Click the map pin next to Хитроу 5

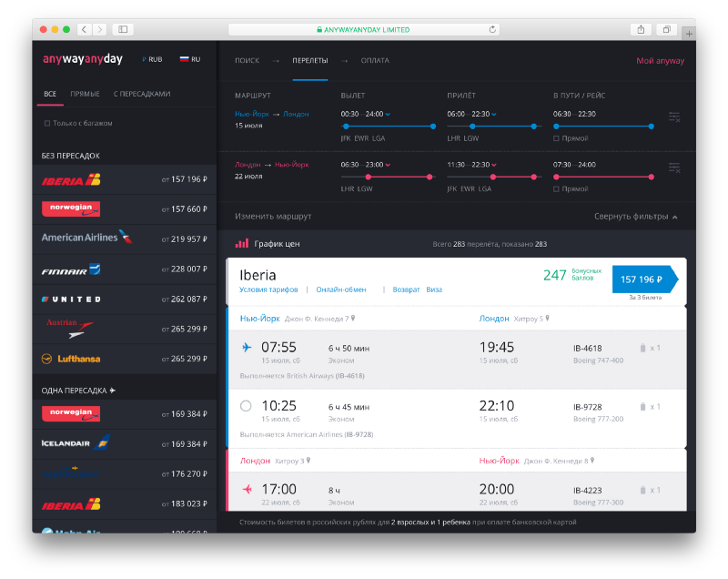[x=548, y=318]
